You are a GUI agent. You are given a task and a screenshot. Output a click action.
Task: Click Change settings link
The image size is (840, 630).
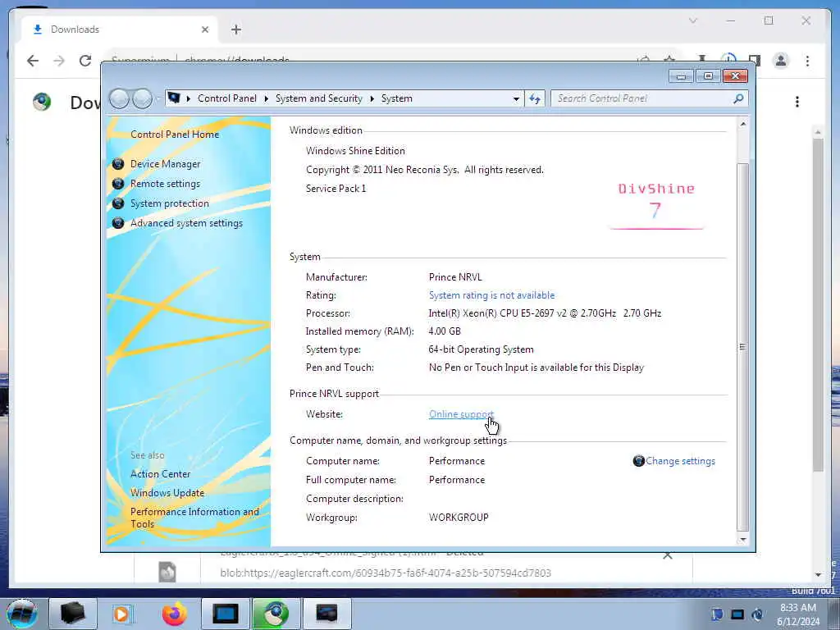(x=680, y=461)
